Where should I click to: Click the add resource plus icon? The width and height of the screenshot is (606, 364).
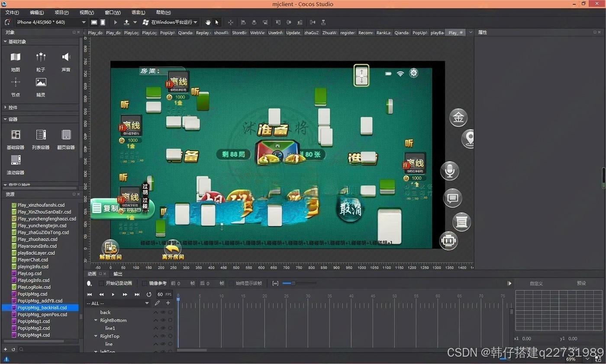point(6,349)
